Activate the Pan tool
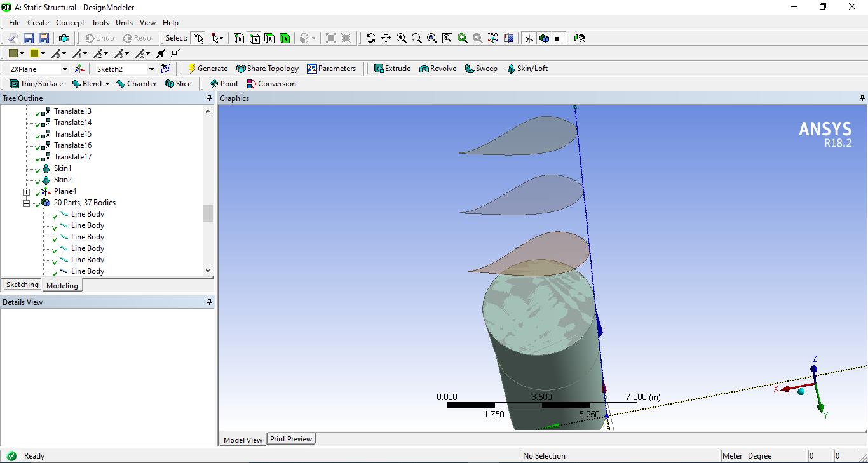The height and width of the screenshot is (463, 868). click(x=385, y=38)
